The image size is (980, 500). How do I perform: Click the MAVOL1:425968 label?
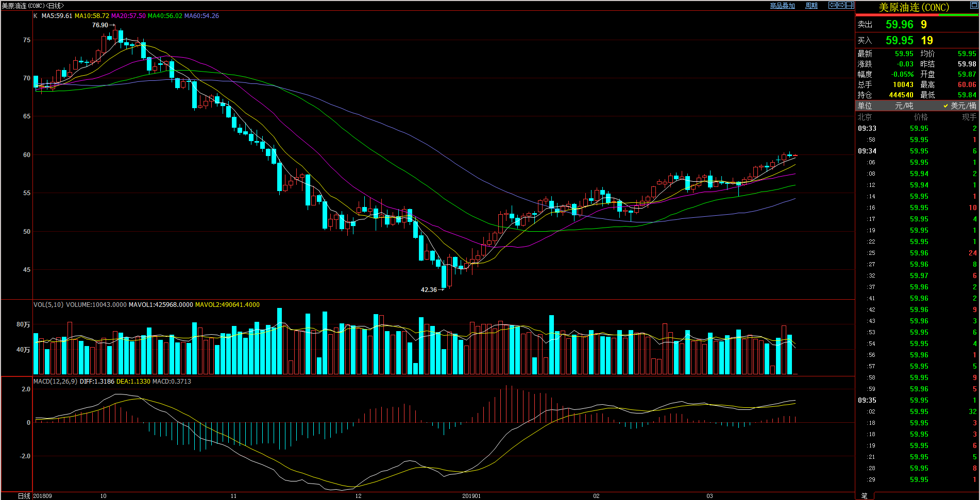click(161, 305)
